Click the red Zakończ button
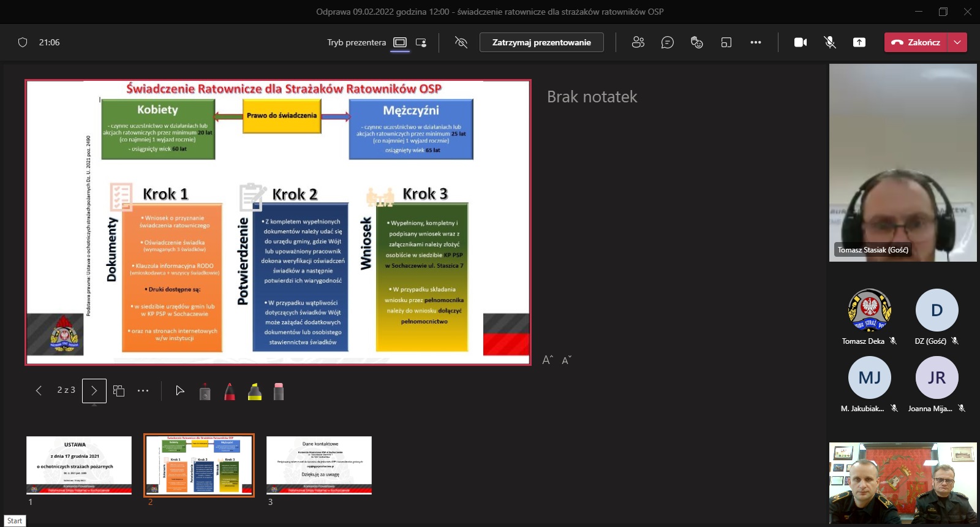The image size is (980, 527). (916, 42)
